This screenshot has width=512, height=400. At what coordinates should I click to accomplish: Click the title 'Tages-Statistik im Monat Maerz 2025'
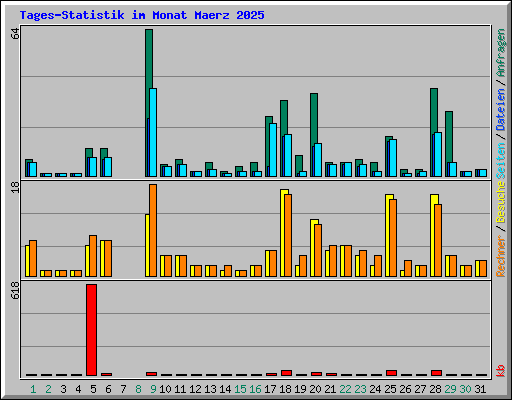[142, 15]
